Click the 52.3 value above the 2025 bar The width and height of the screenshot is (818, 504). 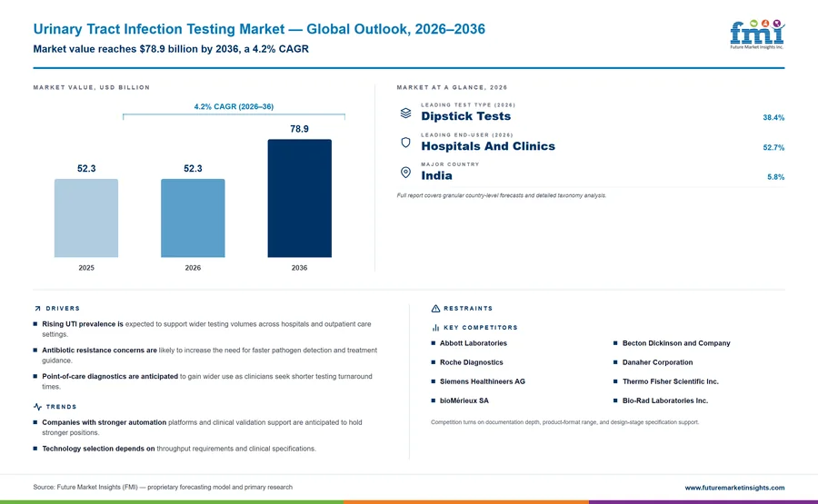[x=86, y=168]
